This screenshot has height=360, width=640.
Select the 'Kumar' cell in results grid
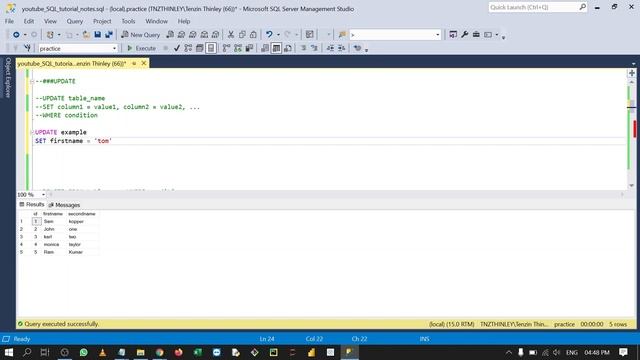coord(82,252)
